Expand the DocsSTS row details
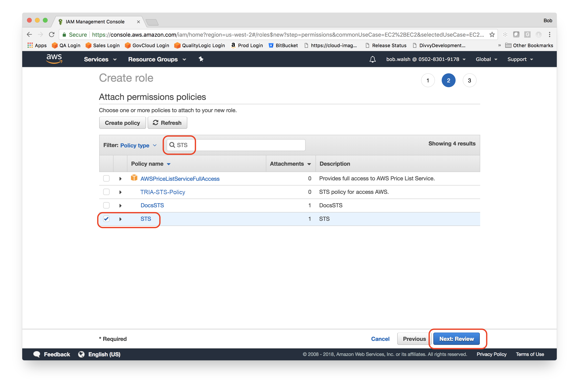 (x=120, y=206)
